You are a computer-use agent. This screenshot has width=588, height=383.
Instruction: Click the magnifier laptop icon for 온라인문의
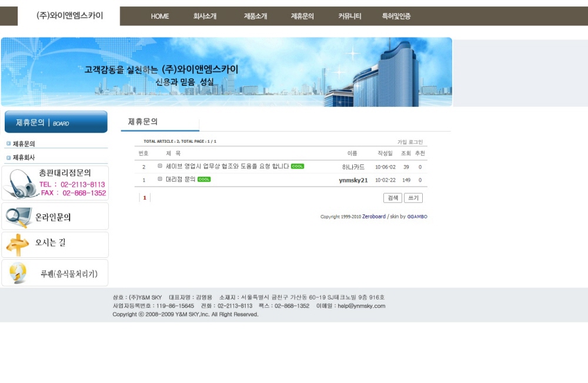click(18, 217)
